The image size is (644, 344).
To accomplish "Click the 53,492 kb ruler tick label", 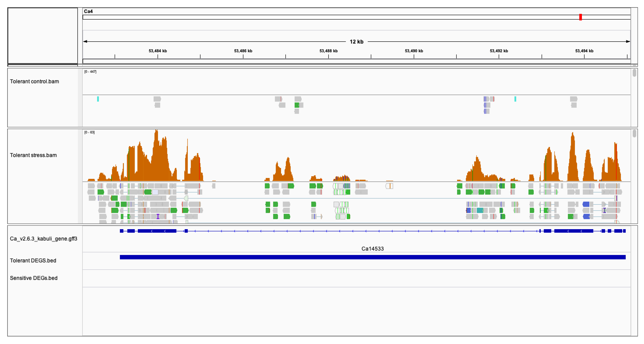I will pos(499,51).
